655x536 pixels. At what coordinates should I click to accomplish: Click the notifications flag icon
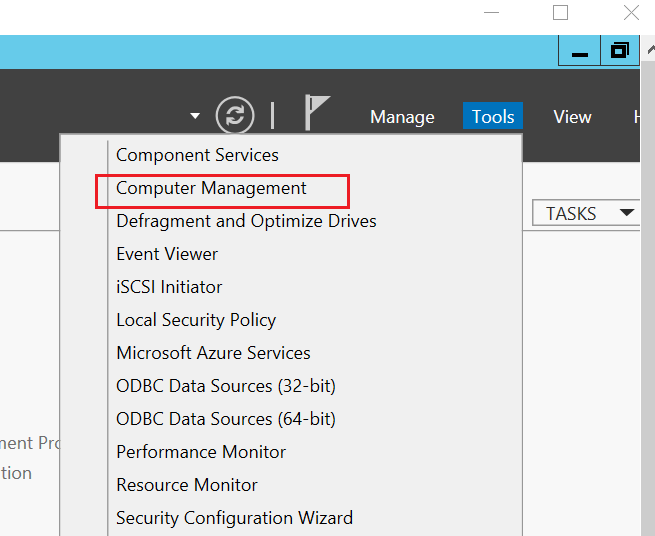coord(316,114)
